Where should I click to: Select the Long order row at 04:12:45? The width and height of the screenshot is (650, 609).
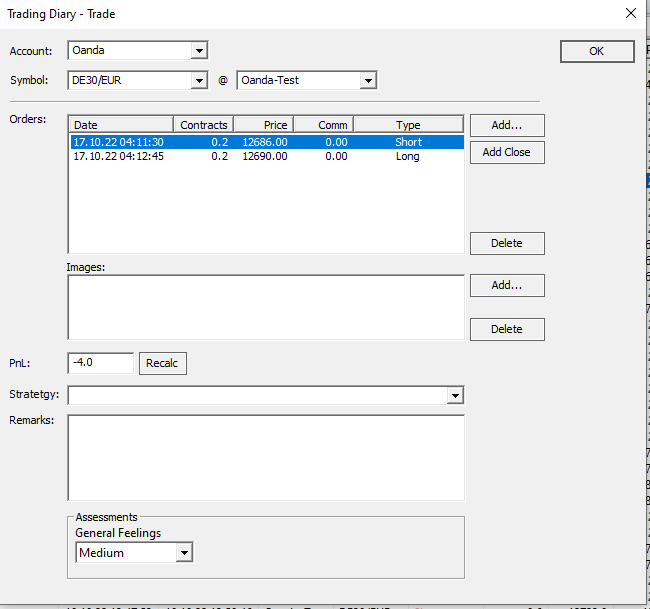[x=266, y=156]
